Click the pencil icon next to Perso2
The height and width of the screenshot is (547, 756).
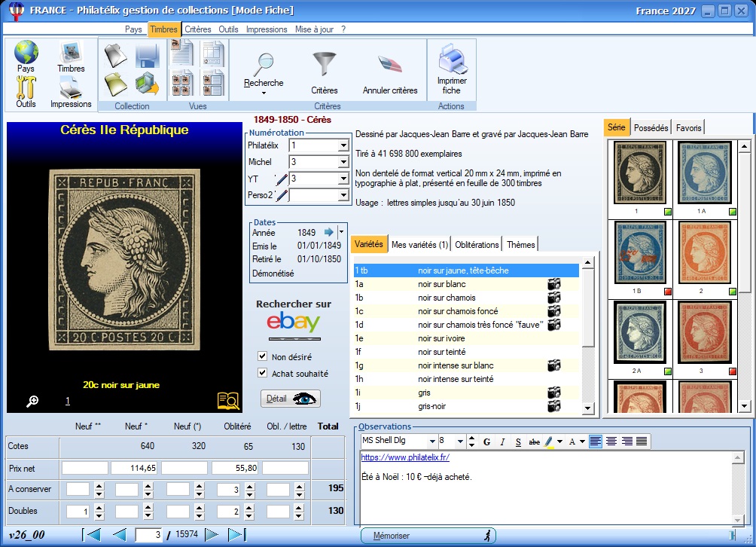click(x=282, y=195)
